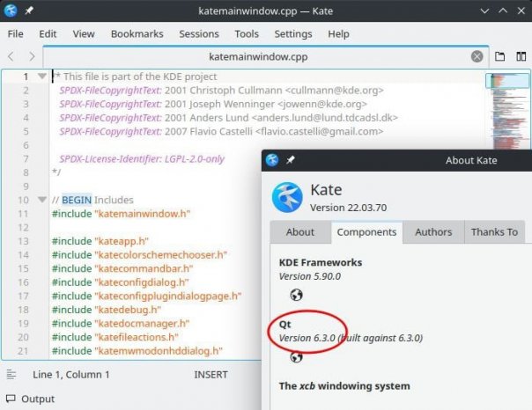
Task: Click the "katefileactions.h" include line
Action: click(x=115, y=337)
